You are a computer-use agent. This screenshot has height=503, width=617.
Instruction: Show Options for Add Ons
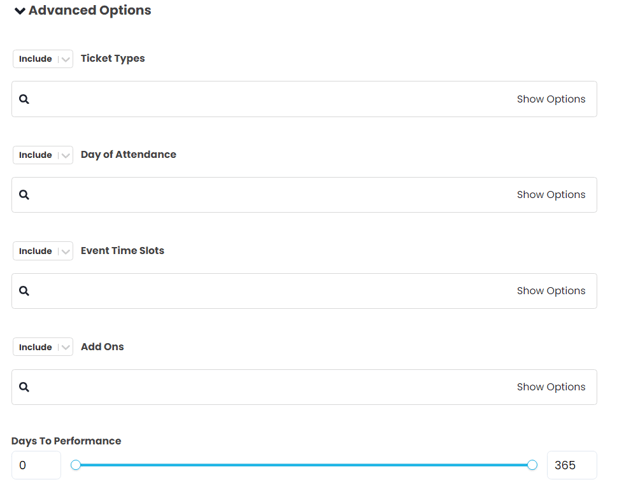tap(550, 387)
